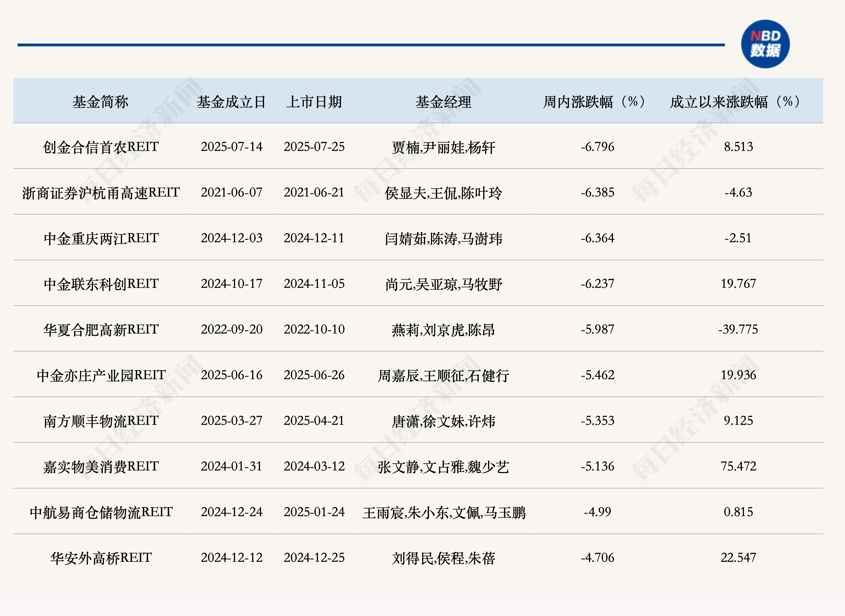Select managers 唐潇,徐文妹,许炜
The height and width of the screenshot is (616, 845).
(443, 422)
